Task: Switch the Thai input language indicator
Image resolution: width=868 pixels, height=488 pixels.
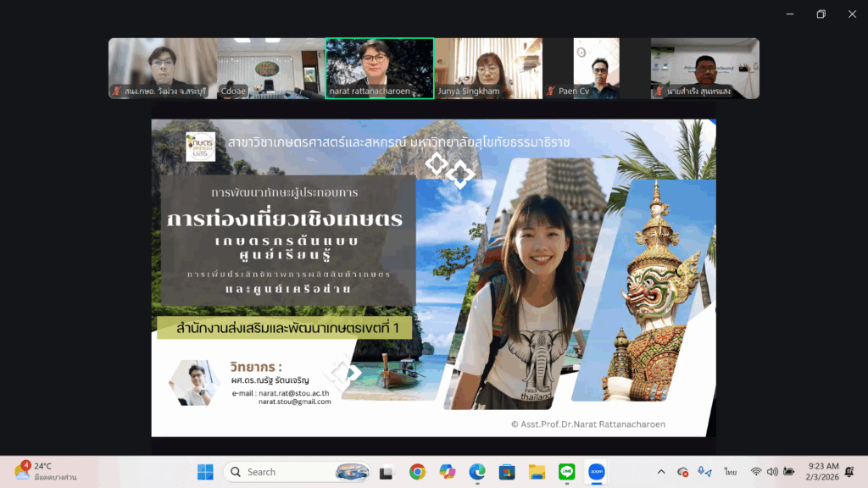Action: 730,472
